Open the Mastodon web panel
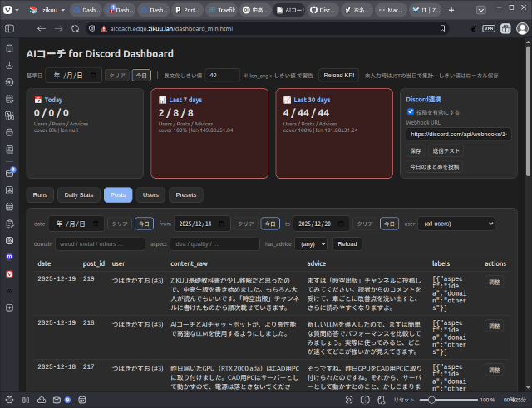 (x=10, y=257)
